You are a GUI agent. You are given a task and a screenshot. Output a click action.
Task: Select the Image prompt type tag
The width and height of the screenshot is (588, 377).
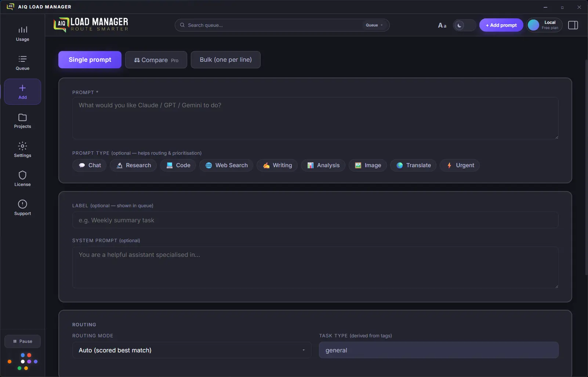[368, 165]
